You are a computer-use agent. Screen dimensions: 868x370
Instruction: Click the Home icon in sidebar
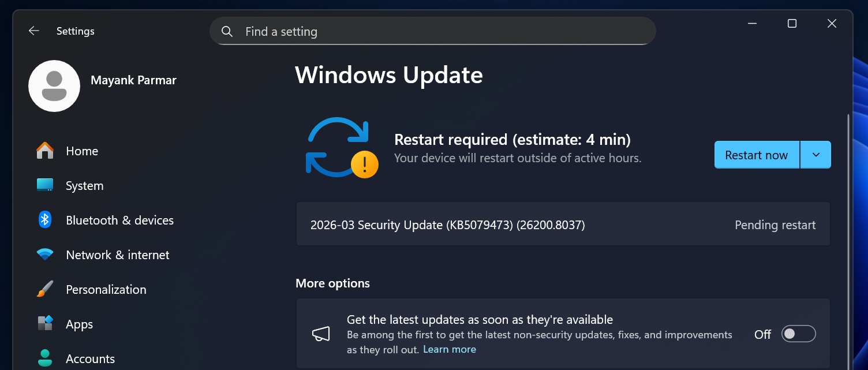click(x=45, y=151)
